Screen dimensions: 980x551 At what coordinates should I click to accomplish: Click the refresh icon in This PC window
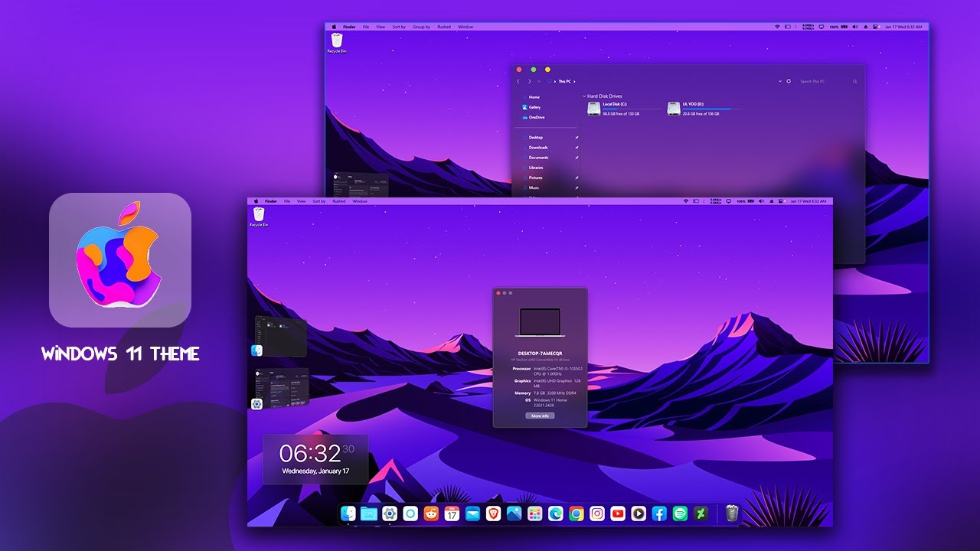(789, 81)
